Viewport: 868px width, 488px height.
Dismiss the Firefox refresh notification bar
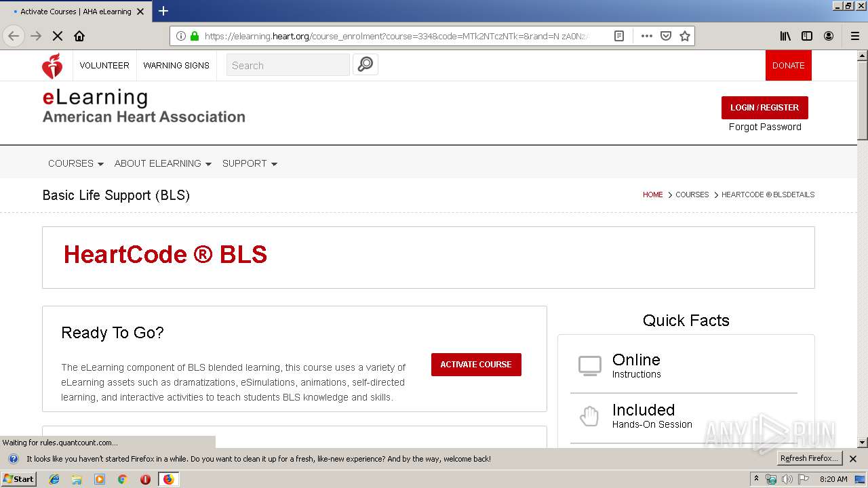853,459
